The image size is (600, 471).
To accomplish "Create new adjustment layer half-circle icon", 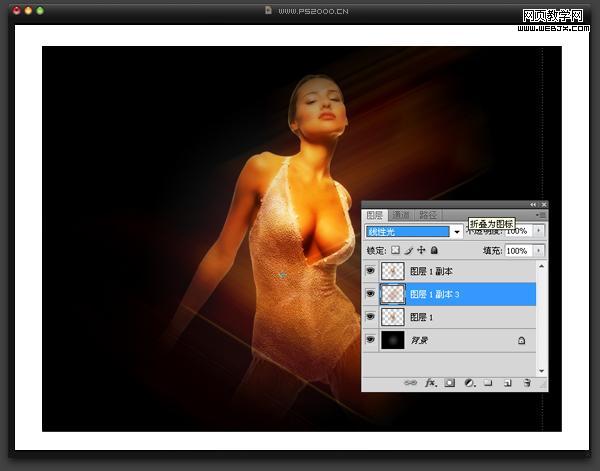I will pos(470,383).
